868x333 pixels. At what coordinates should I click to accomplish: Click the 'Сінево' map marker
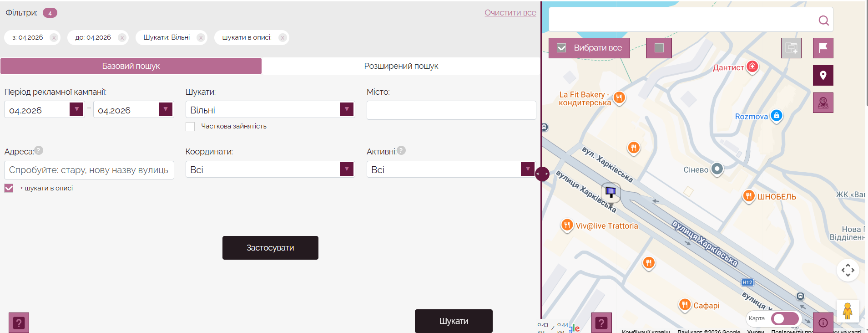click(x=717, y=169)
